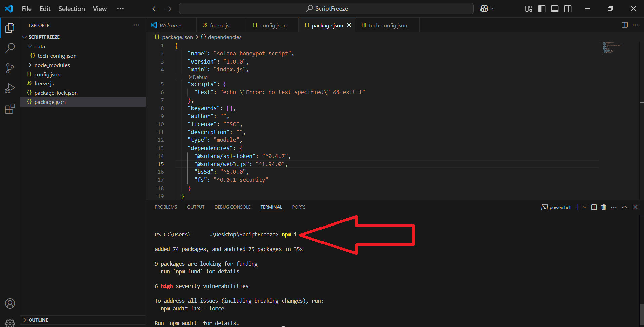Image resolution: width=644 pixels, height=327 pixels.
Task: Switch to the DEBUG CONSOLE panel tab
Action: [x=232, y=207]
